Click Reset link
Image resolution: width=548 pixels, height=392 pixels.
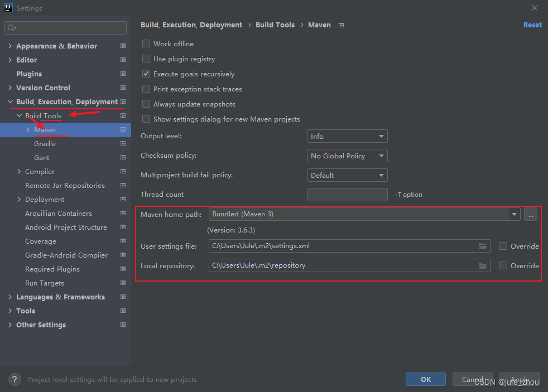click(532, 25)
